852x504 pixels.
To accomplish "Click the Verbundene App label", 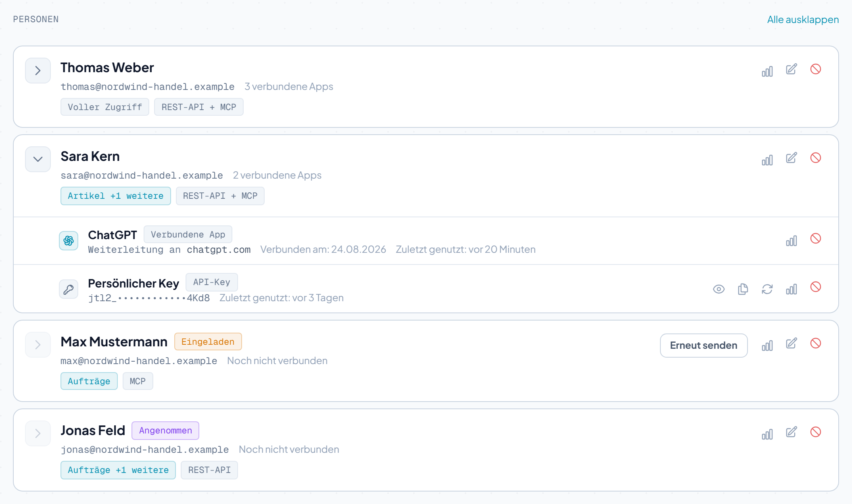I will [x=188, y=235].
